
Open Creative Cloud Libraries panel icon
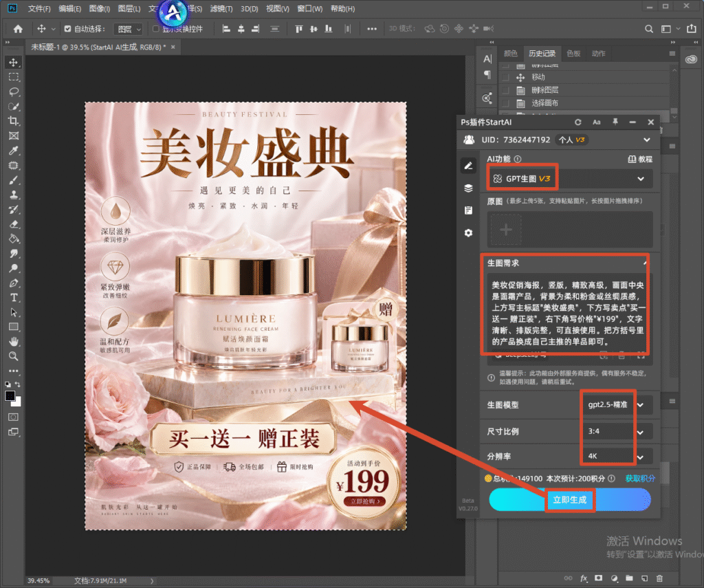point(691,59)
